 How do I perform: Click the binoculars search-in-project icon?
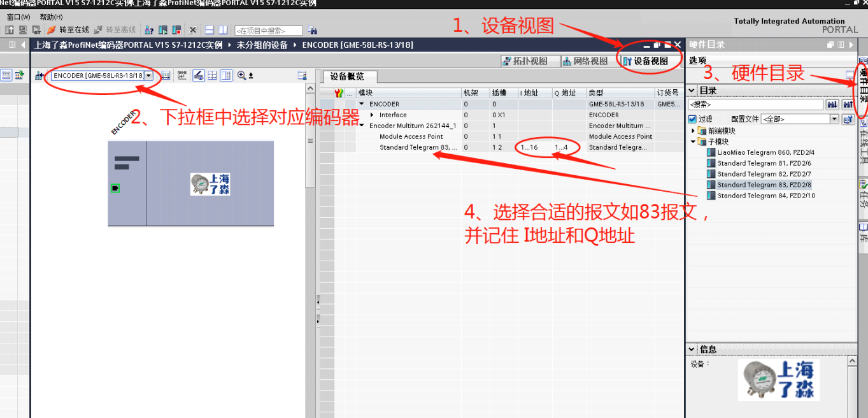[x=312, y=30]
